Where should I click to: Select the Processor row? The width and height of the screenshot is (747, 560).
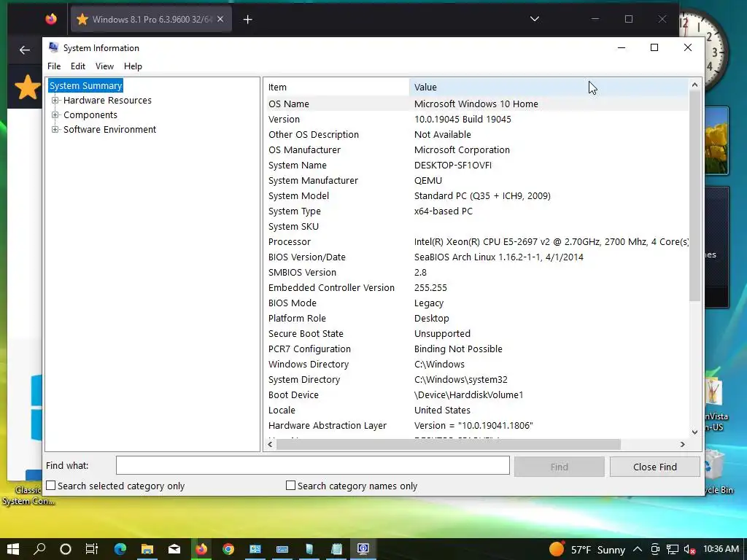(x=476, y=242)
